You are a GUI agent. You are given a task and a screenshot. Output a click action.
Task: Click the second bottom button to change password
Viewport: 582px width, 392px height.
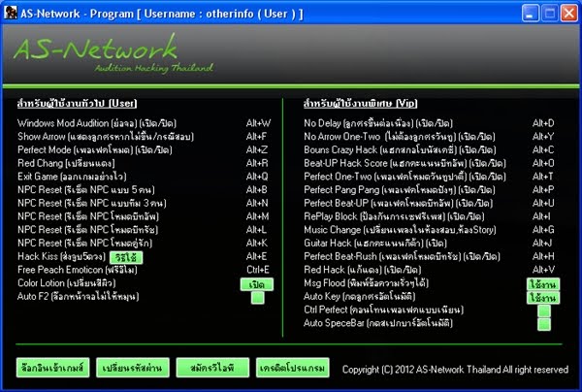point(133,368)
